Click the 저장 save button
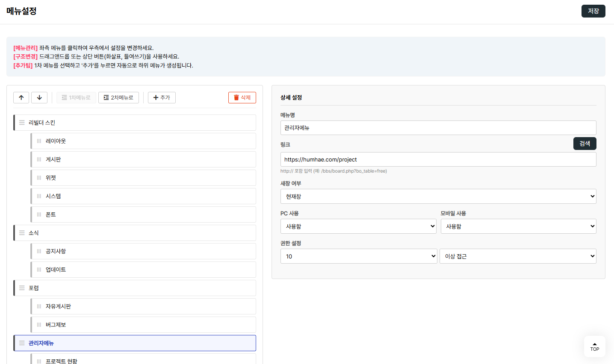 pyautogui.click(x=593, y=11)
